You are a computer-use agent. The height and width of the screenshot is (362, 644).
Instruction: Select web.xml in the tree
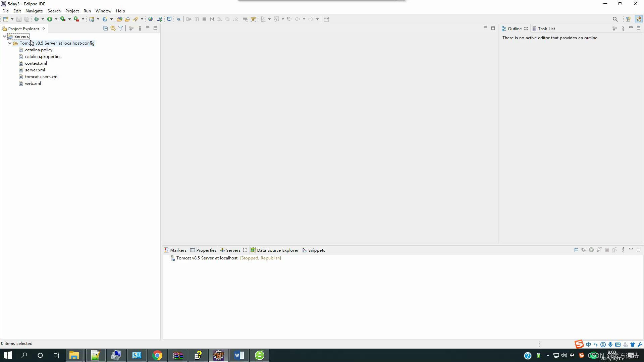(33, 83)
